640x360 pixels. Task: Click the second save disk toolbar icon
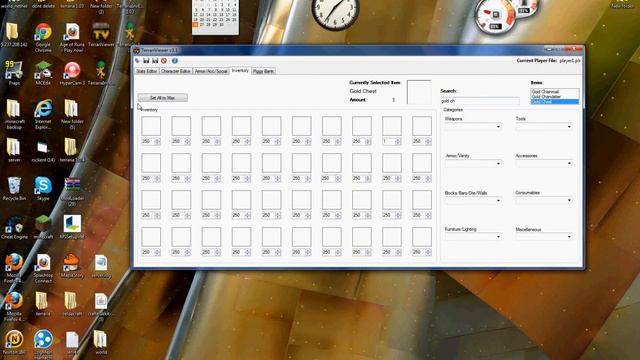(155, 61)
